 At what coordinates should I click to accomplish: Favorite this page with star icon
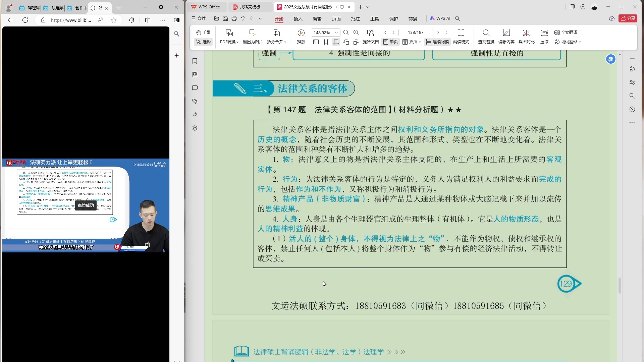(x=114, y=20)
